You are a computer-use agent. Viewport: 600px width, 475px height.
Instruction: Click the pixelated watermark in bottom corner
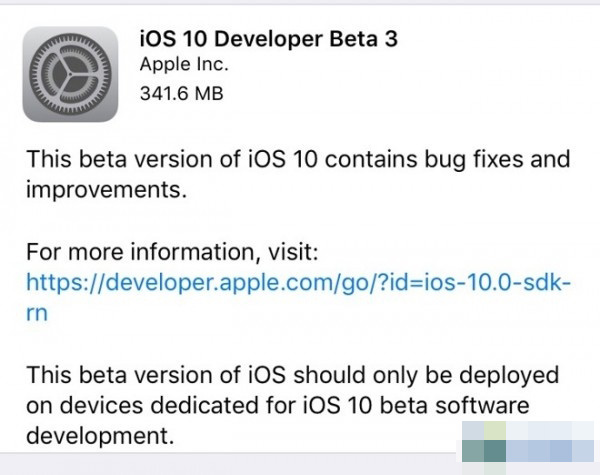528,448
